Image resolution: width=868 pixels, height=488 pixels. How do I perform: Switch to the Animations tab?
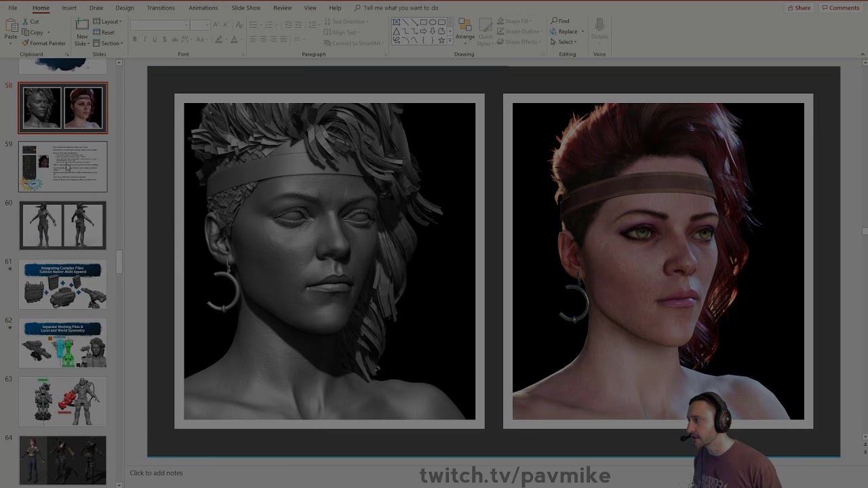(x=203, y=8)
